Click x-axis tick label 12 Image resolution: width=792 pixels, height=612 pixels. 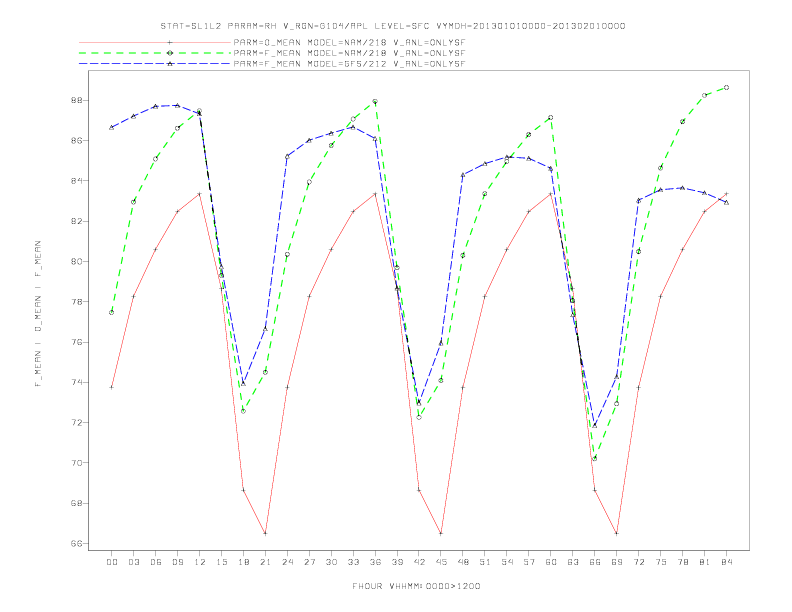click(x=200, y=562)
